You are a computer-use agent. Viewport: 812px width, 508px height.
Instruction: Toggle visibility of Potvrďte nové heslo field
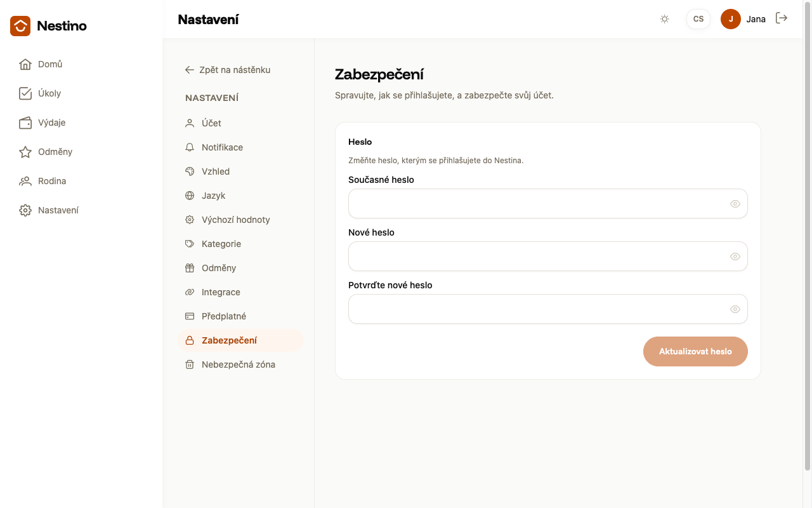point(735,309)
